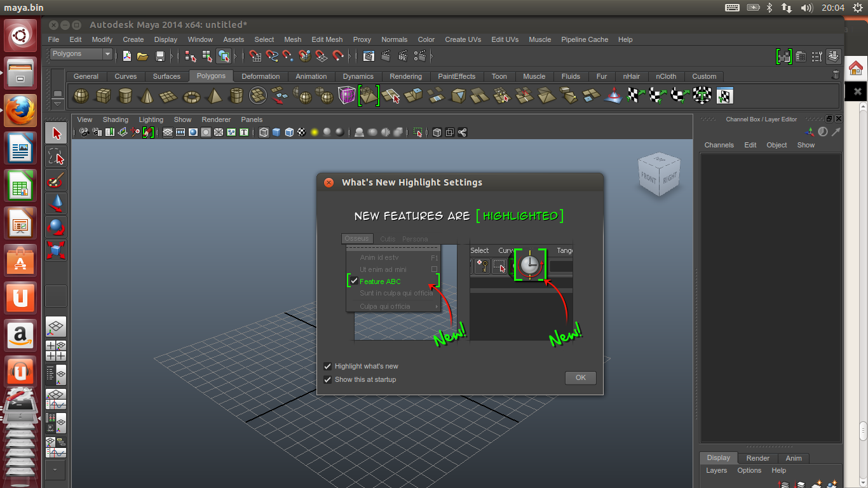This screenshot has height=488, width=868.
Task: Open system volume indicator in top bar
Action: (x=807, y=8)
